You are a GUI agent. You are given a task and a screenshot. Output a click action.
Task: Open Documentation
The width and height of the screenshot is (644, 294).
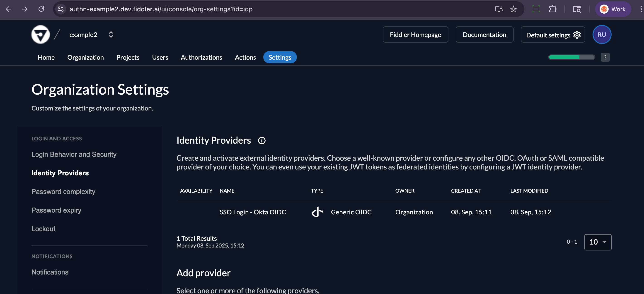484,34
